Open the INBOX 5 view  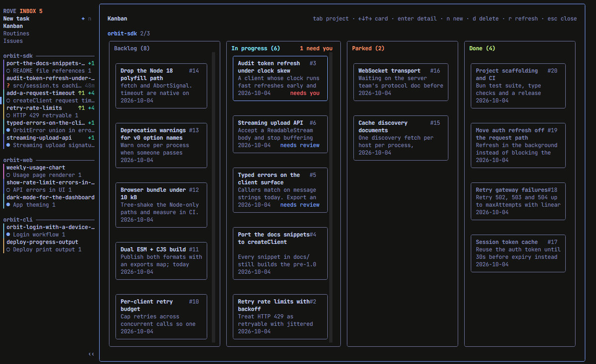point(31,11)
